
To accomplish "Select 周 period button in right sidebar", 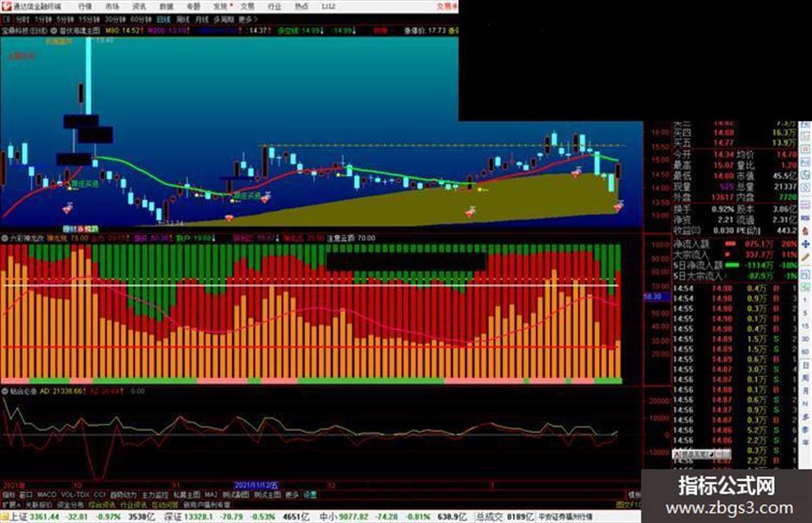I will click(x=805, y=378).
